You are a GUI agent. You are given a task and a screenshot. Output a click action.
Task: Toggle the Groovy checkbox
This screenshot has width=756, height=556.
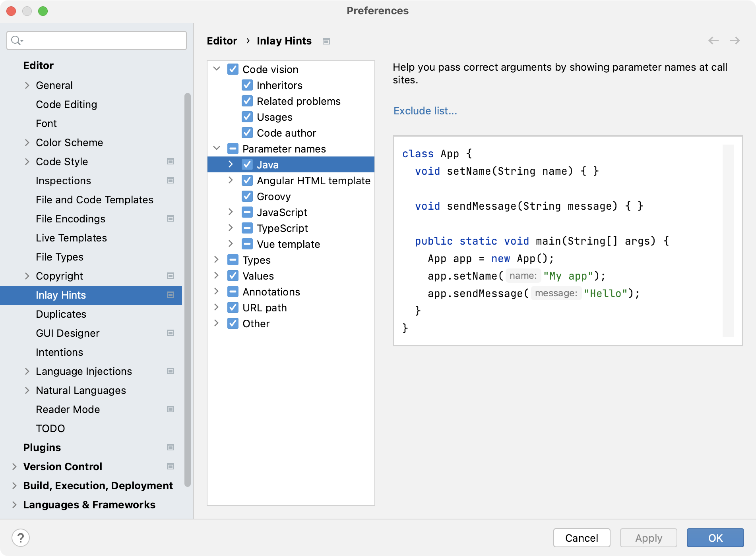[x=247, y=196]
